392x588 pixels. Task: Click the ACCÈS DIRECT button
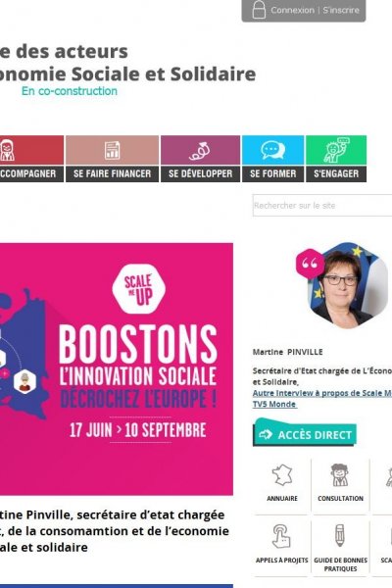tap(305, 434)
